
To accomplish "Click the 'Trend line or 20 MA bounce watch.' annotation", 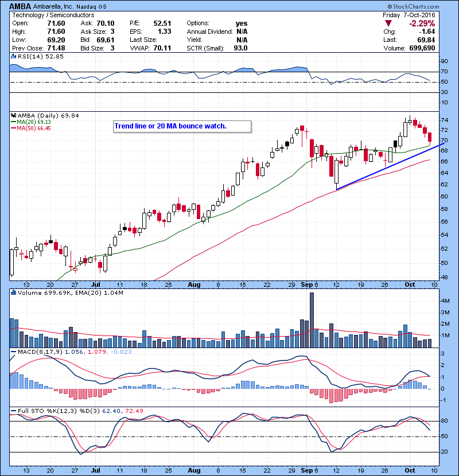I will click(x=182, y=126).
